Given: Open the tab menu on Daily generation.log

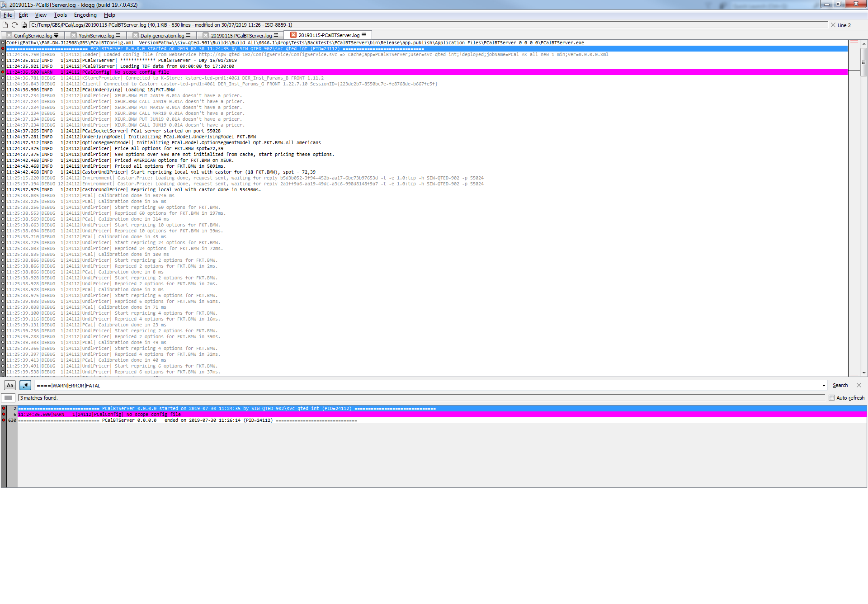Looking at the screenshot, I should point(189,35).
